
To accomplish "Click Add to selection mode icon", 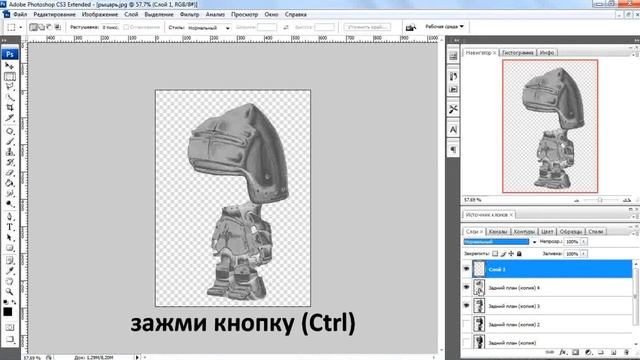I will pos(42,27).
